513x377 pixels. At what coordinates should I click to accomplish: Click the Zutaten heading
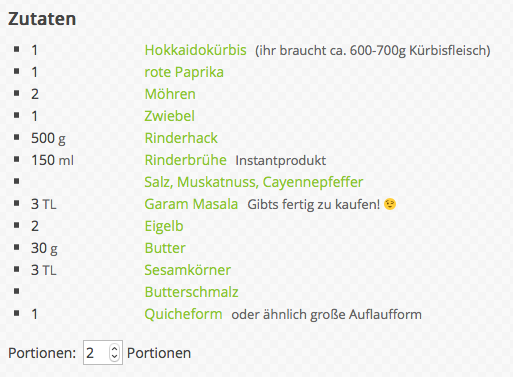click(42, 19)
